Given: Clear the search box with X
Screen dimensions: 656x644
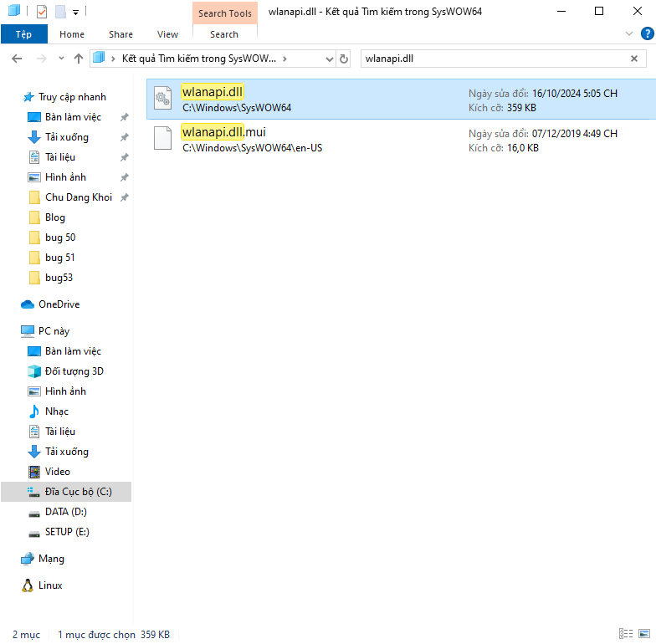Looking at the screenshot, I should click(x=635, y=59).
